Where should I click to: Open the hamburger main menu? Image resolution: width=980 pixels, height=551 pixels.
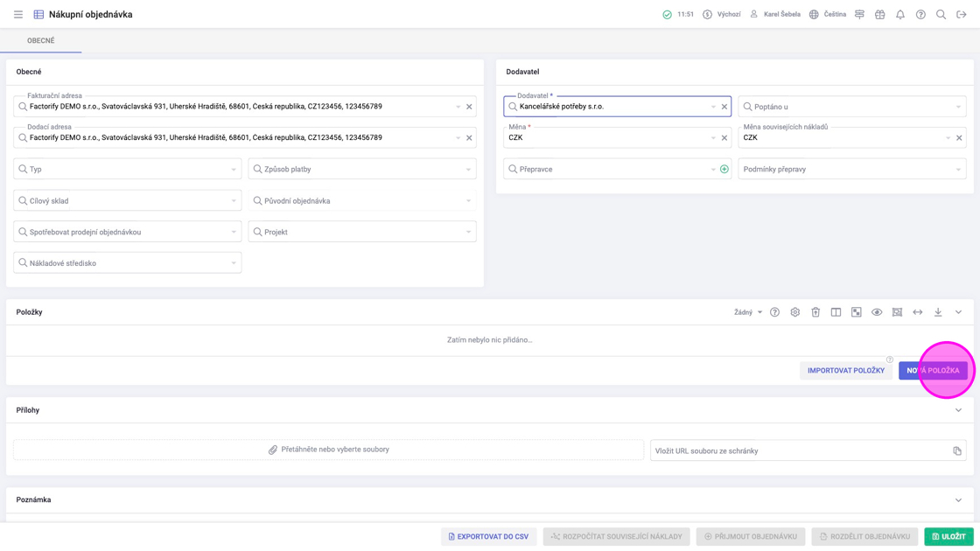coord(18,15)
